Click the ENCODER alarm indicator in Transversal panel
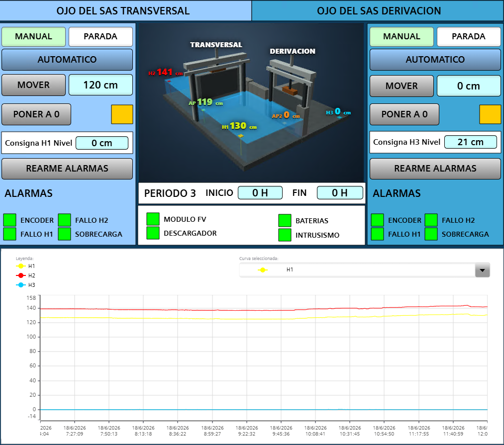 coord(9,220)
